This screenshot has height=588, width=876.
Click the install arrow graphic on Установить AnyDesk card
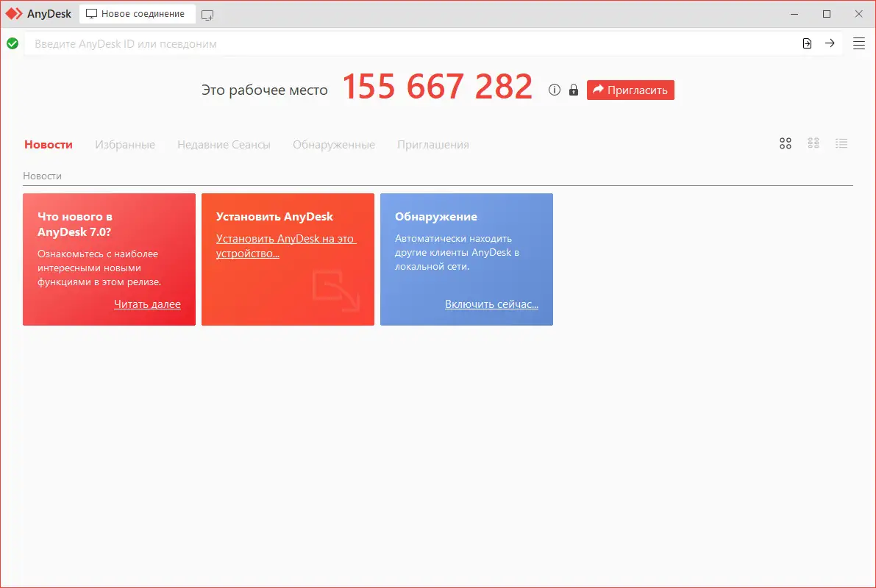(335, 290)
